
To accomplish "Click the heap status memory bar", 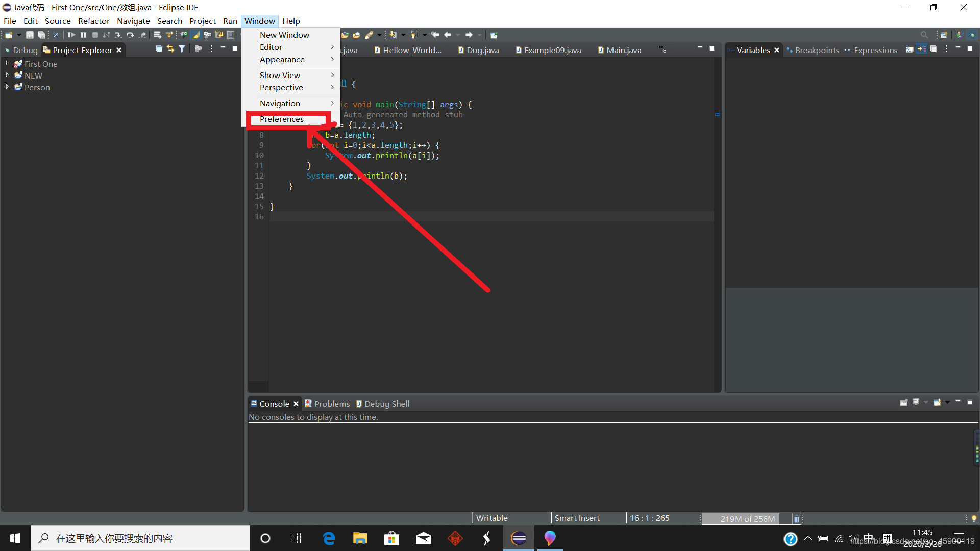I will [747, 519].
